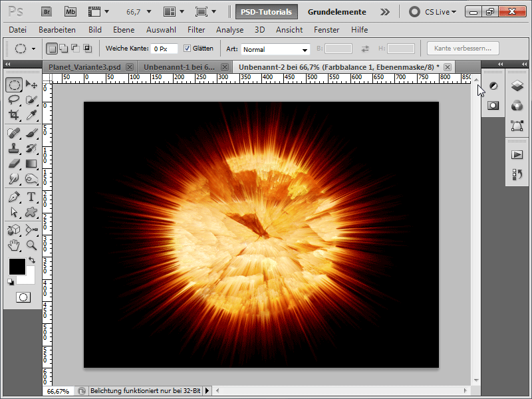Open the Bearbeiten menu

[57, 30]
